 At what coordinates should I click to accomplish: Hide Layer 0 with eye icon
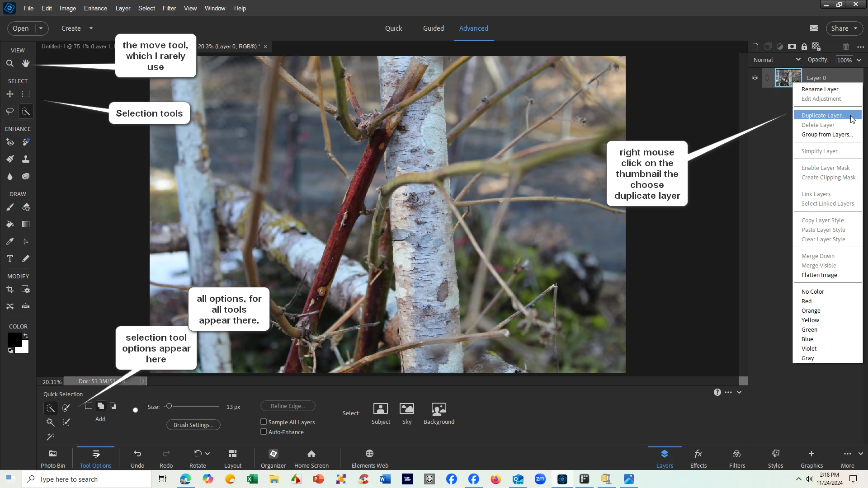point(755,78)
